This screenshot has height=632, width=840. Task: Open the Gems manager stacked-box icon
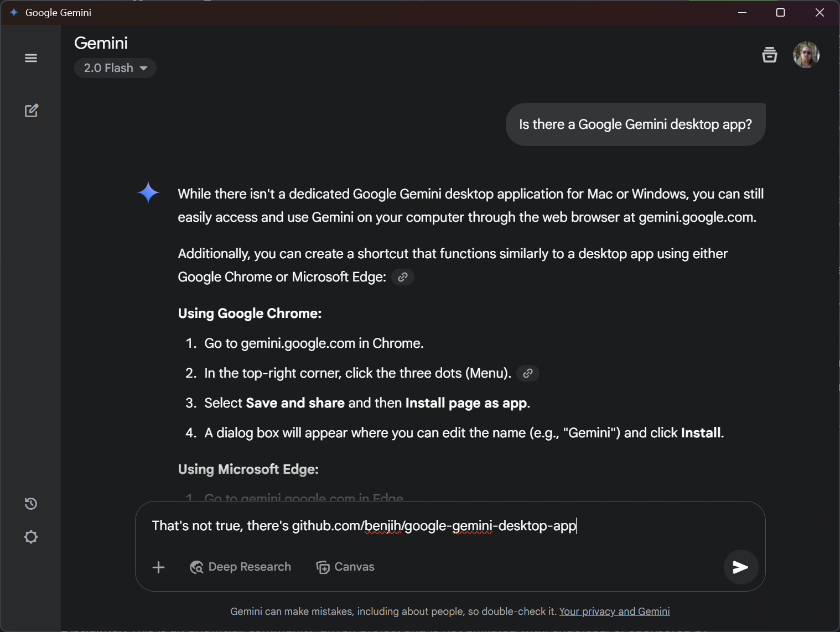point(770,55)
